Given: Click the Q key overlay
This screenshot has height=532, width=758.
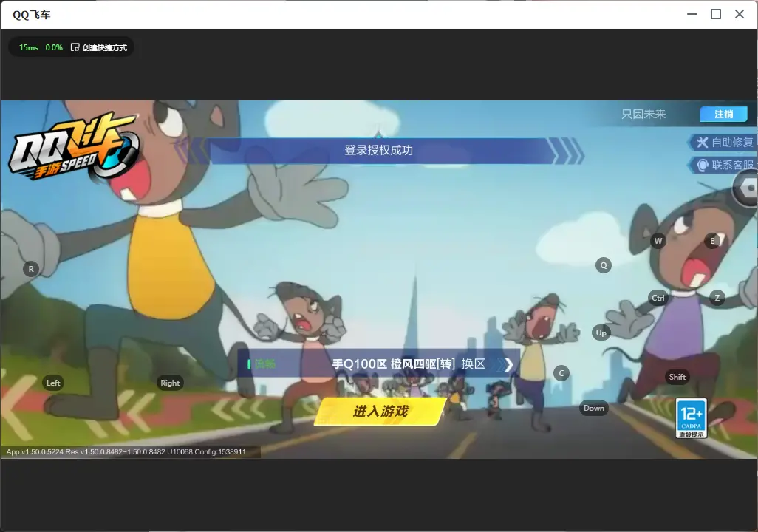Looking at the screenshot, I should pos(604,265).
